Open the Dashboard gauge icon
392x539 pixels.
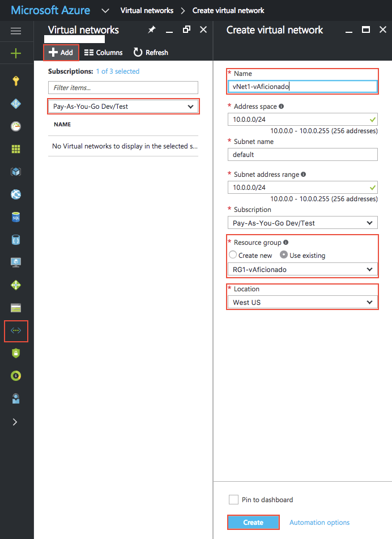16,126
